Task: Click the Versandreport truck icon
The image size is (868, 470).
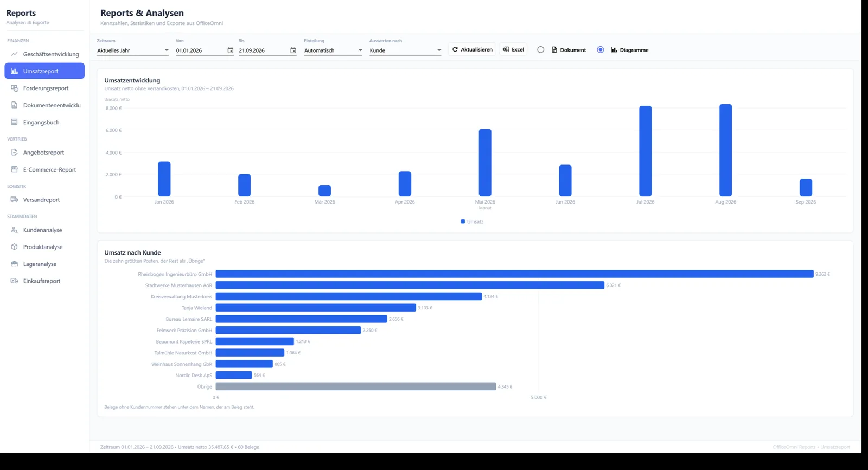Action: pos(14,200)
